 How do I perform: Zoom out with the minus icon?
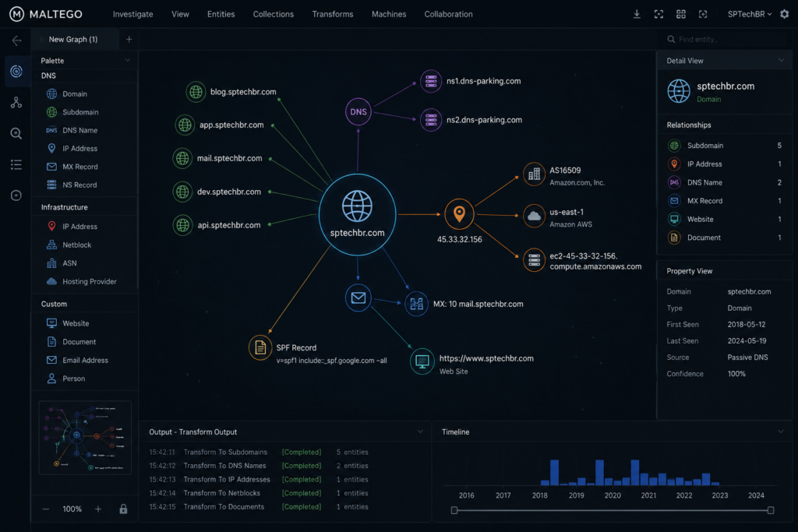pyautogui.click(x=46, y=509)
